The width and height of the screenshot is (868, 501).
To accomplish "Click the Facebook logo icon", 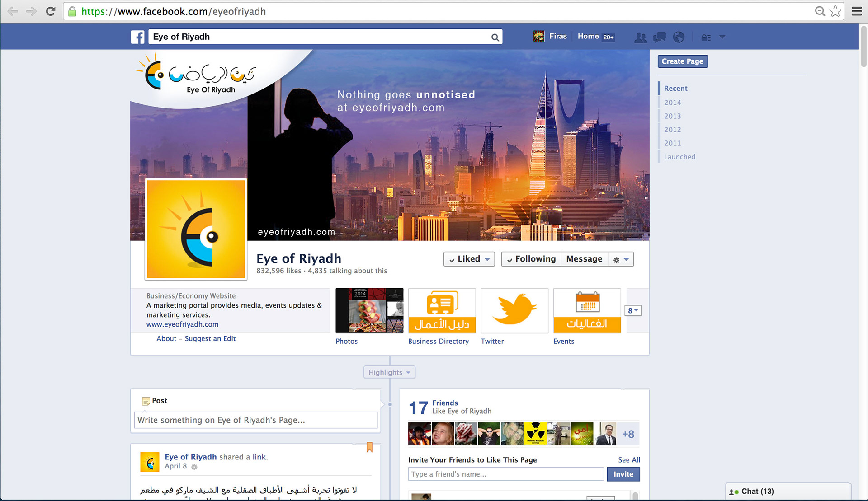I will pos(137,37).
